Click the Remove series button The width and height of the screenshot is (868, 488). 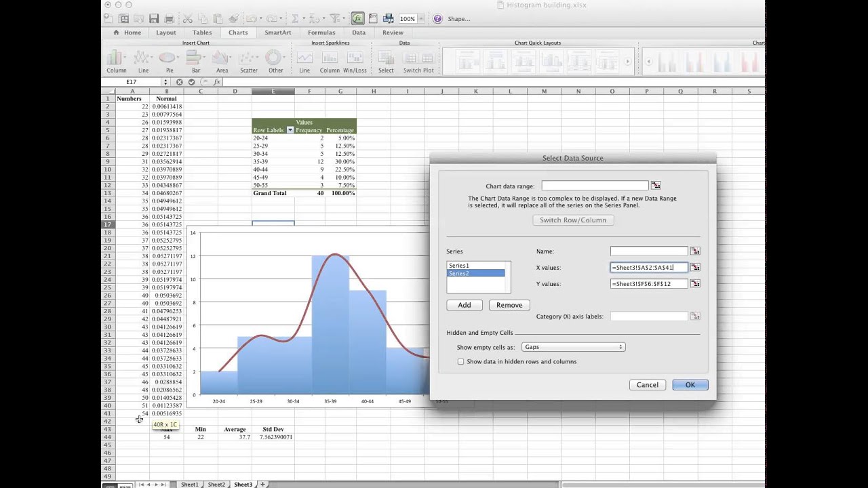[x=509, y=305]
